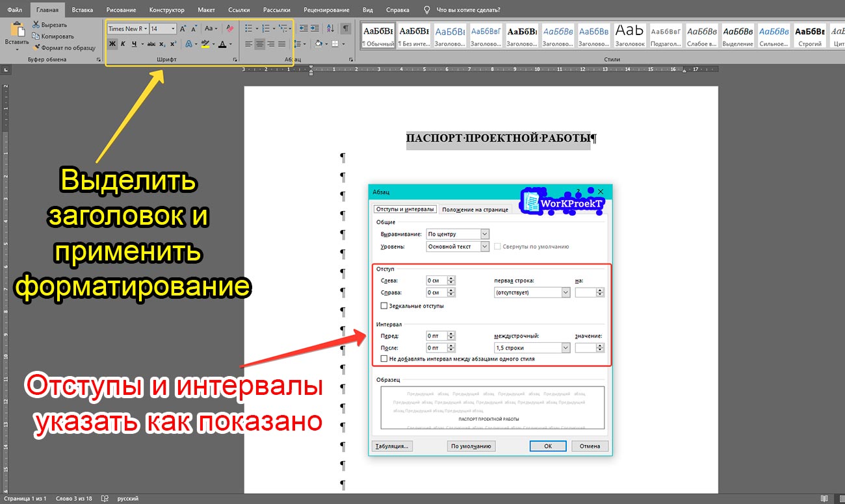Select the superscript icon
This screenshot has height=504, width=845.
pos(173,44)
